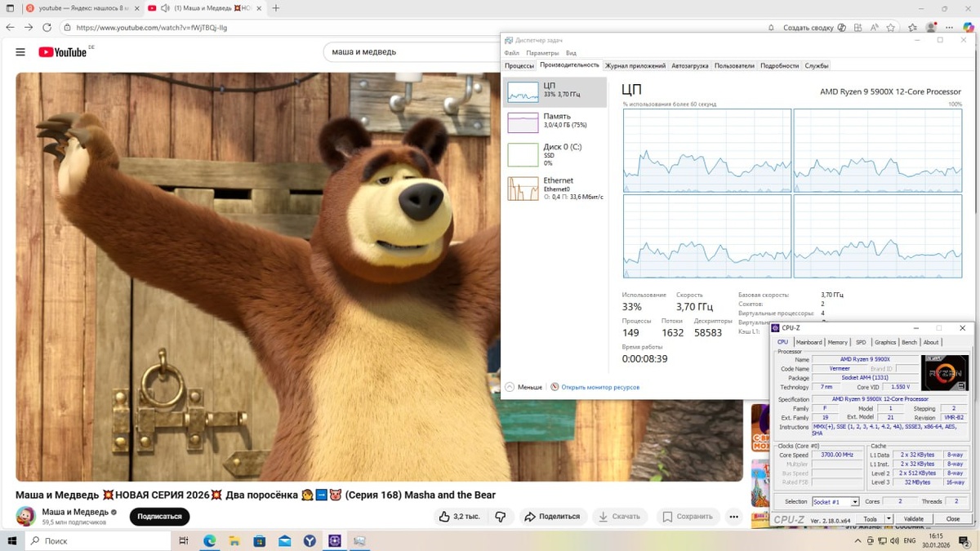The image size is (980, 551).
Task: Click the video player showing the bear
Action: pos(379,277)
